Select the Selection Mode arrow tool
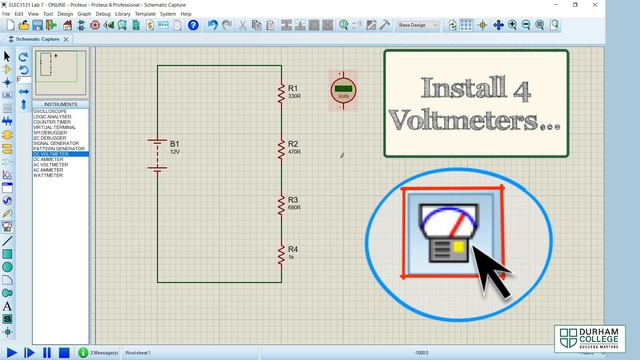Viewport: 640px width, 360px height. pyautogui.click(x=7, y=56)
